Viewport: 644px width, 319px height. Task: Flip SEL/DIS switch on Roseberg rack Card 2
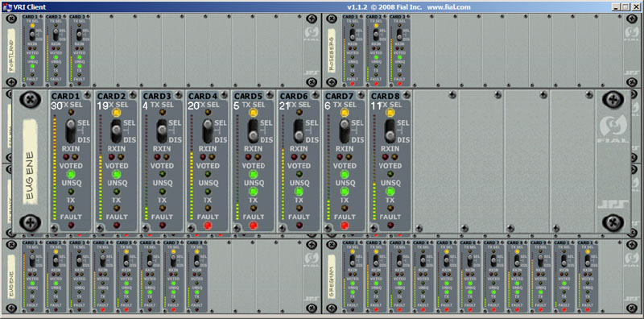click(376, 35)
